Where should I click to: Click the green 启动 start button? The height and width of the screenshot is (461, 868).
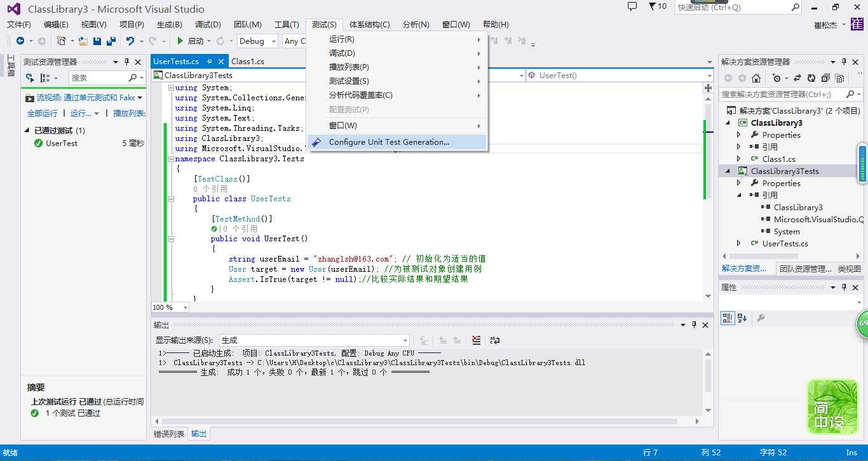(190, 41)
